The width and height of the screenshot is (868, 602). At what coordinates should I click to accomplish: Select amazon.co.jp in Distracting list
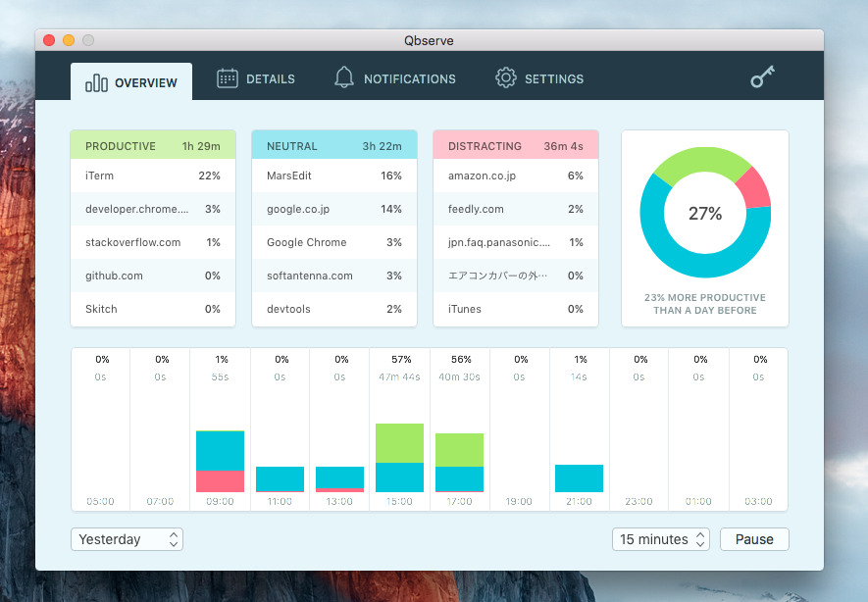coord(515,176)
